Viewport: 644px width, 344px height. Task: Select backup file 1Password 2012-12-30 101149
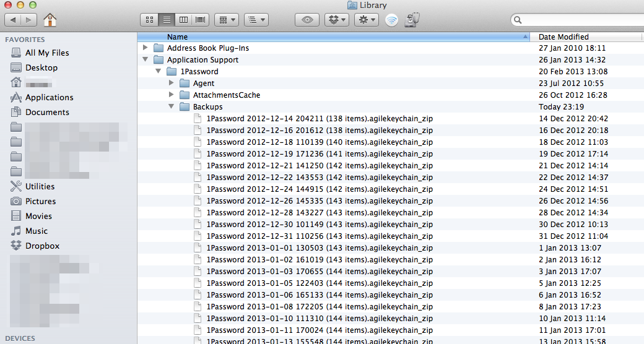320,225
